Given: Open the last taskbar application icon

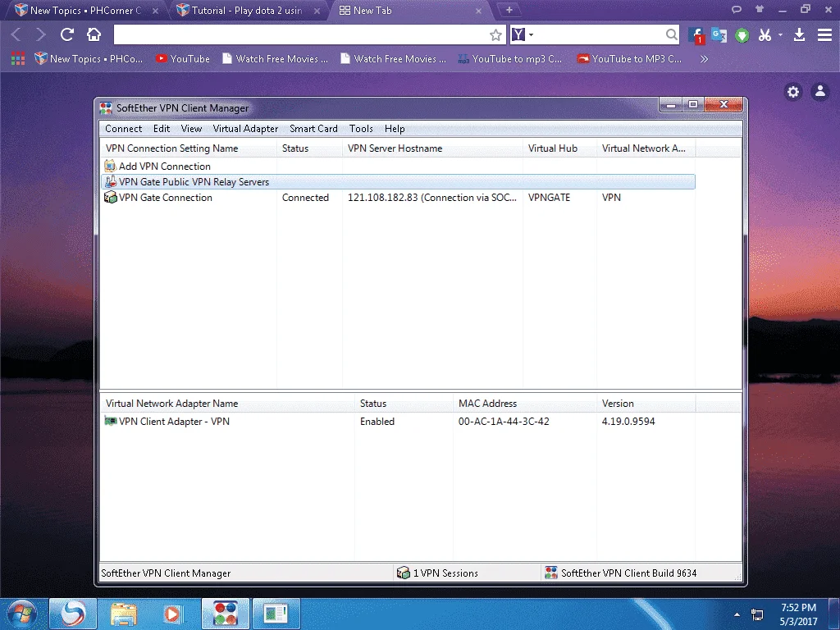Looking at the screenshot, I should 276,614.
